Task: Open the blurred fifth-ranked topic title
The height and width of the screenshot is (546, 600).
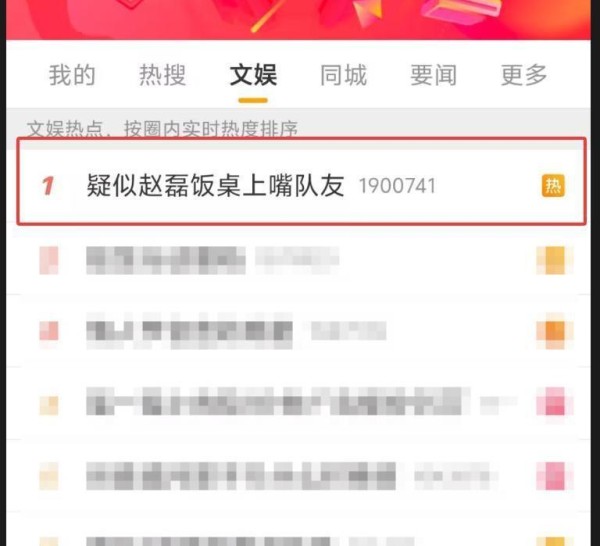Action: coord(241,476)
